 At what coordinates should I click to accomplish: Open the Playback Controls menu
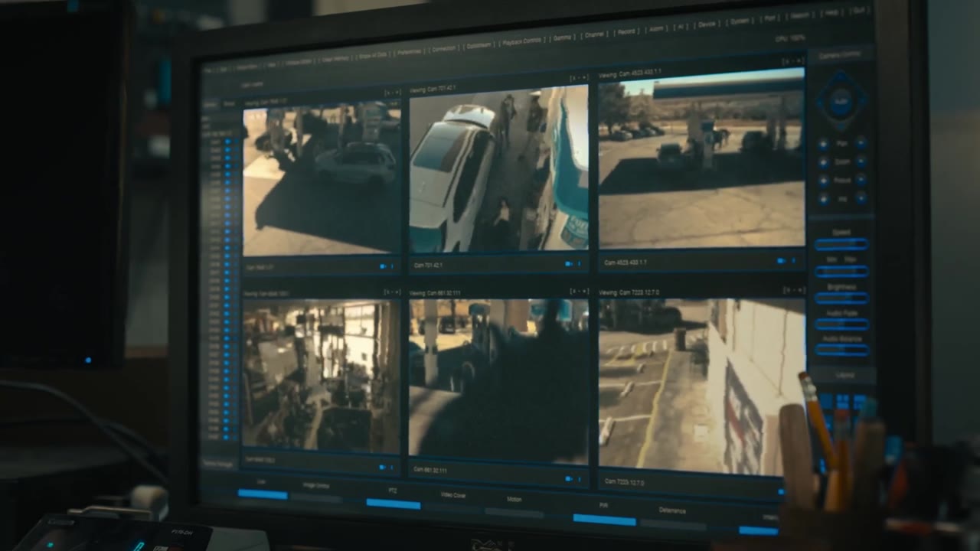pyautogui.click(x=521, y=41)
